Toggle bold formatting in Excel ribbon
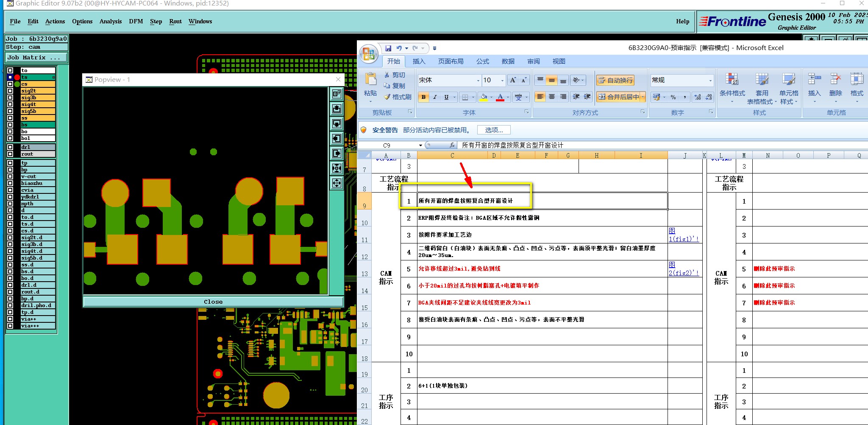 click(x=423, y=97)
